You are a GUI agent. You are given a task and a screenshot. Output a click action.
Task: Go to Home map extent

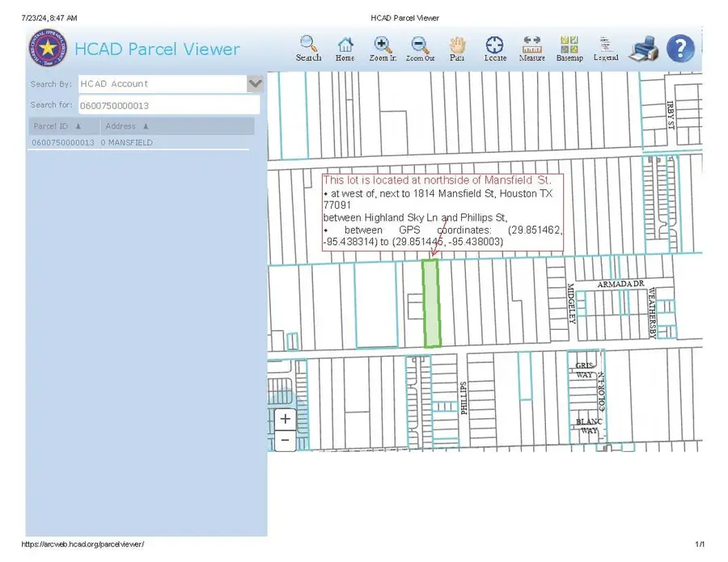point(345,48)
